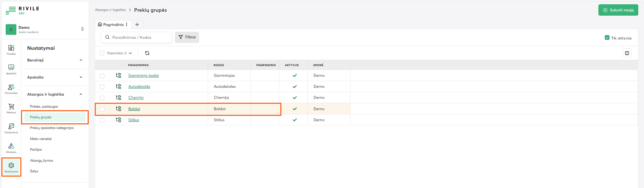Viewport: 644px width, 188px height.
Task: Click the Pavadinimas / Kodas search field
Action: (x=139, y=37)
